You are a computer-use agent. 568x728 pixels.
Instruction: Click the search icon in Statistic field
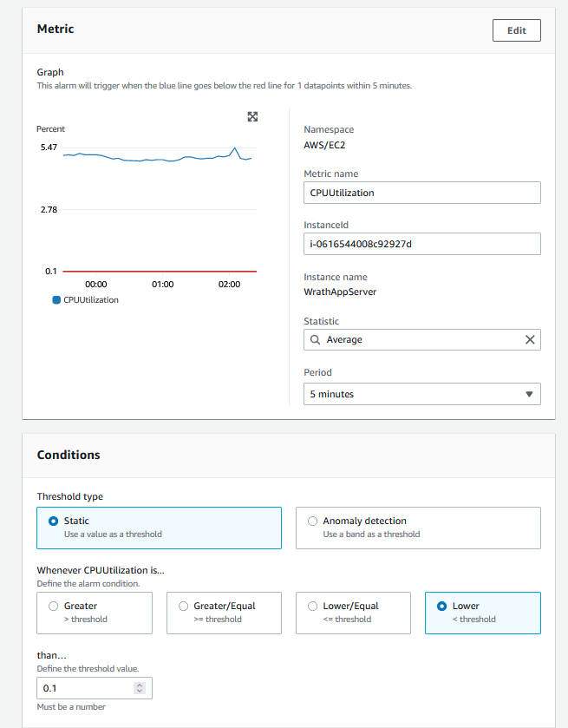(x=316, y=339)
